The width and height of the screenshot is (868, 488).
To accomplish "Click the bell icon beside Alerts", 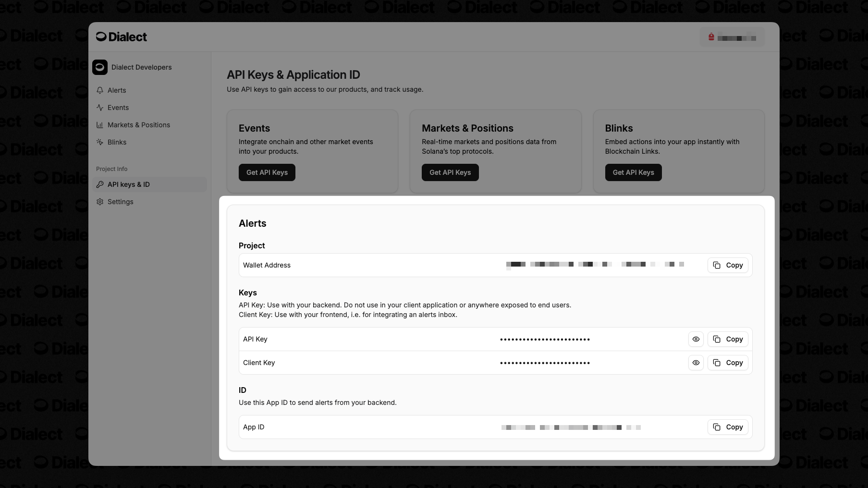I will pyautogui.click(x=100, y=90).
